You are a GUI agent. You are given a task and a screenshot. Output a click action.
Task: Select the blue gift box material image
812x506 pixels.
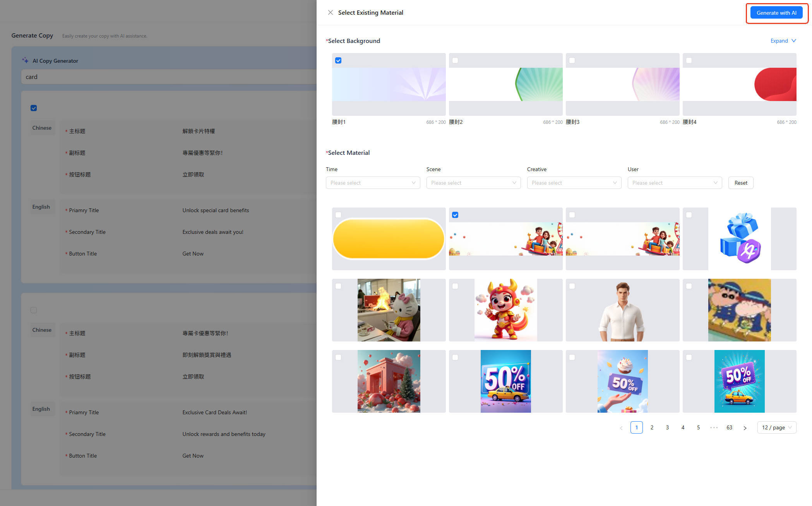click(739, 239)
